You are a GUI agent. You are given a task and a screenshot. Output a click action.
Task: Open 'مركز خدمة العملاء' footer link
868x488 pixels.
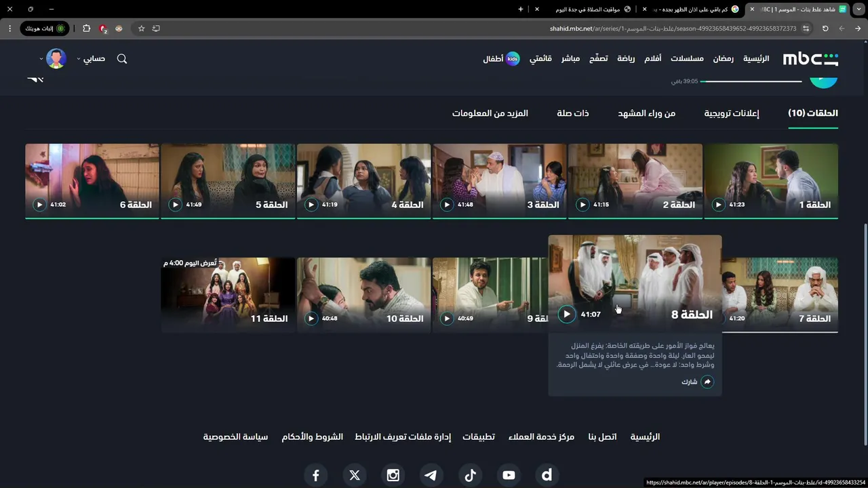click(x=541, y=437)
